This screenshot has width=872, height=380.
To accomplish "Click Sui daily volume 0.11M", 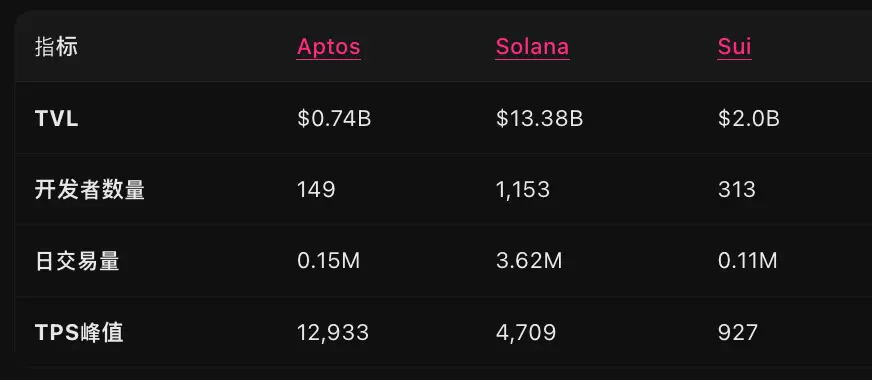I will [747, 261].
